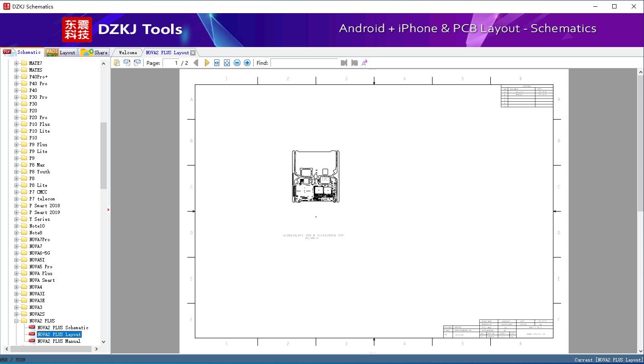Click the DZKJ Tools red logo

(x=77, y=30)
